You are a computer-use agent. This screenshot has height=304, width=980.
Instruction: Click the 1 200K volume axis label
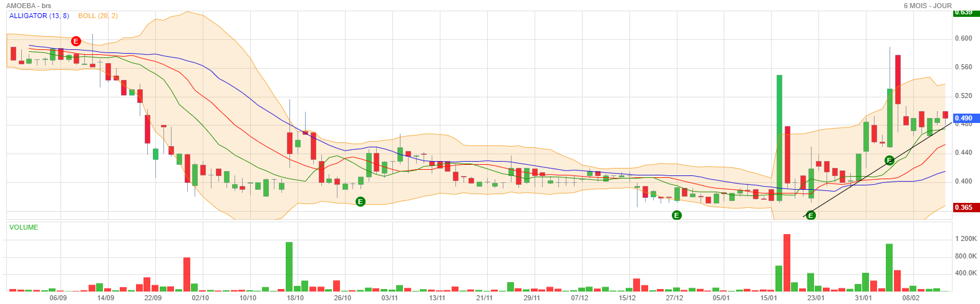[x=965, y=239]
